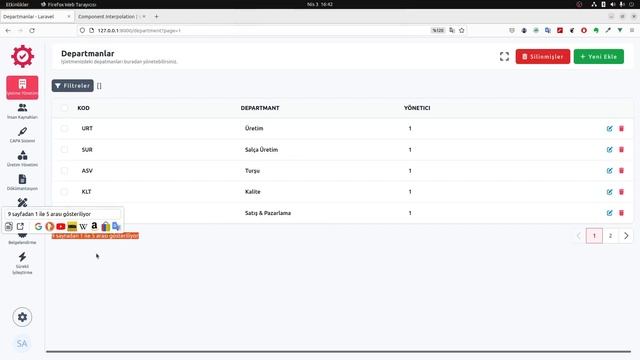Reset the %120 zoom level indicator
The height and width of the screenshot is (360, 640).
438,30
